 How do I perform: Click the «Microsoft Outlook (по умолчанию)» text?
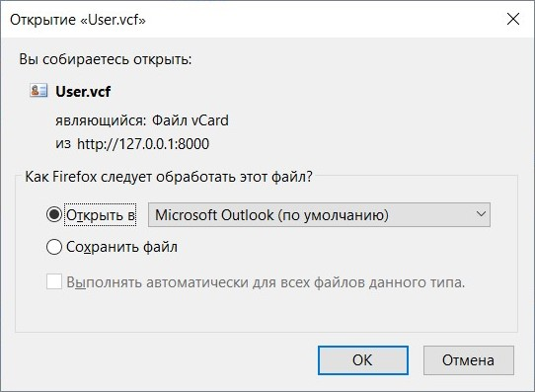pyautogui.click(x=271, y=215)
